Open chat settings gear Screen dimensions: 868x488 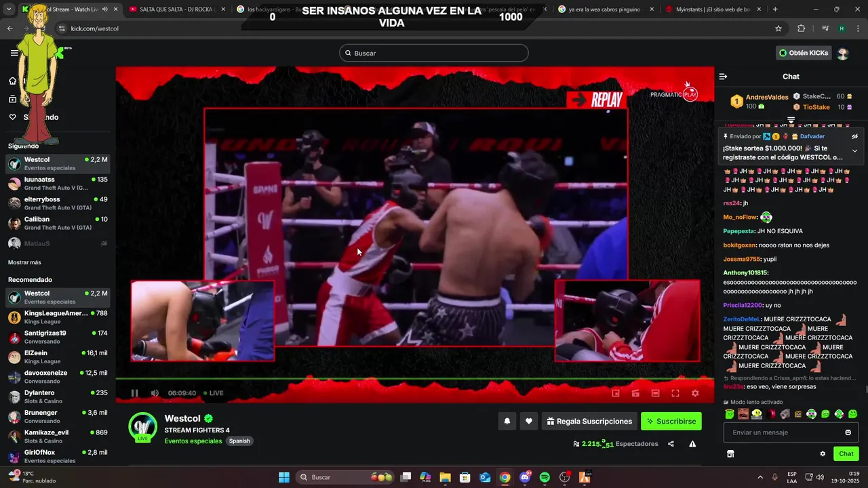coord(823,454)
